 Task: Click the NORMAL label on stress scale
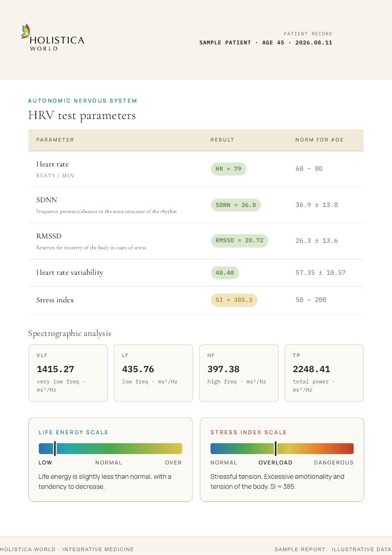pyautogui.click(x=224, y=463)
